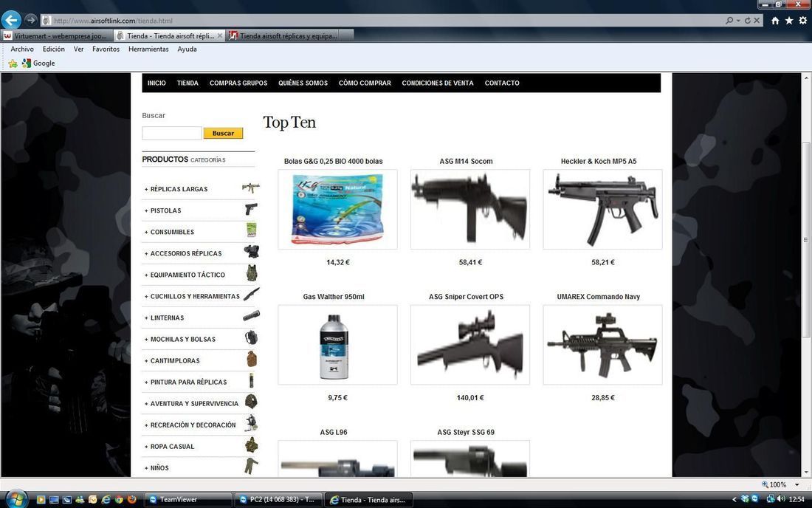Open the Inicio navigation item
Viewport: 812px width, 508px height.
point(156,83)
